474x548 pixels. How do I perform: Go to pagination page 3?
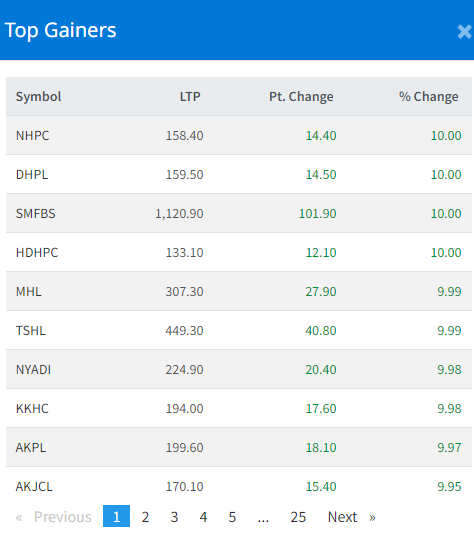coord(174,516)
